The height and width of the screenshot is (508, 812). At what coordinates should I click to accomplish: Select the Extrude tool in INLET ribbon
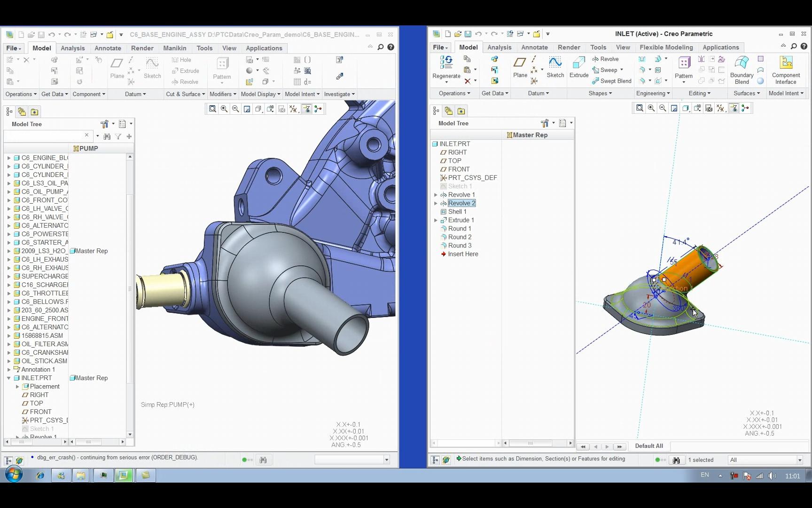click(578, 63)
